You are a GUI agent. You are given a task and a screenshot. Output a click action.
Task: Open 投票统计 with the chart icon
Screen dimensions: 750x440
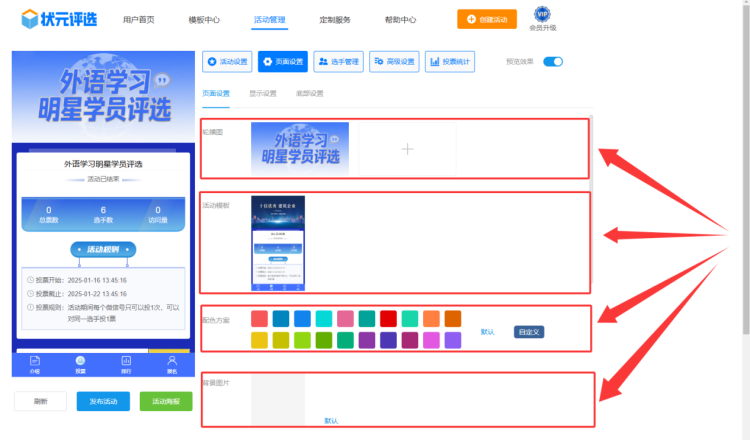point(449,62)
